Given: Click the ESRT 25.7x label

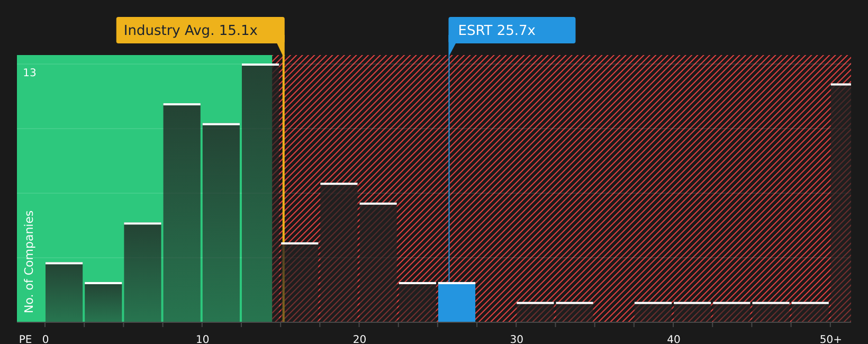Looking at the screenshot, I should pyautogui.click(x=512, y=30).
